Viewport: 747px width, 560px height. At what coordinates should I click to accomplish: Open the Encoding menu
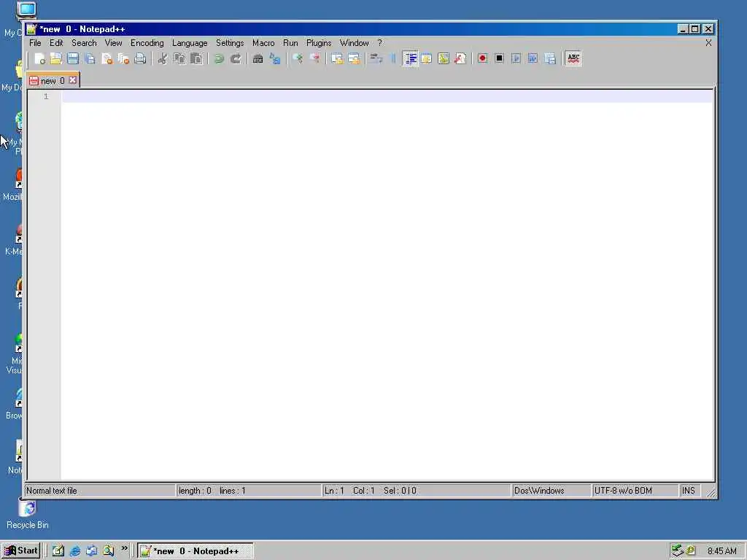pyautogui.click(x=147, y=43)
